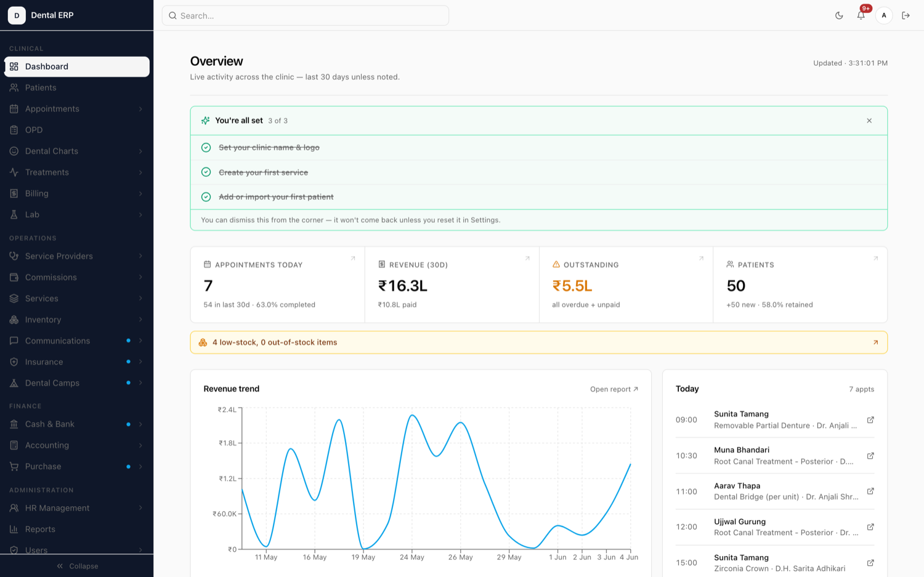This screenshot has width=924, height=577.
Task: Open Services in the sidebar
Action: pos(77,299)
